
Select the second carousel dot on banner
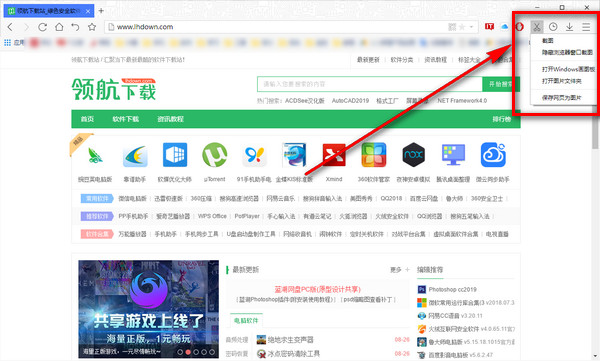(188, 352)
